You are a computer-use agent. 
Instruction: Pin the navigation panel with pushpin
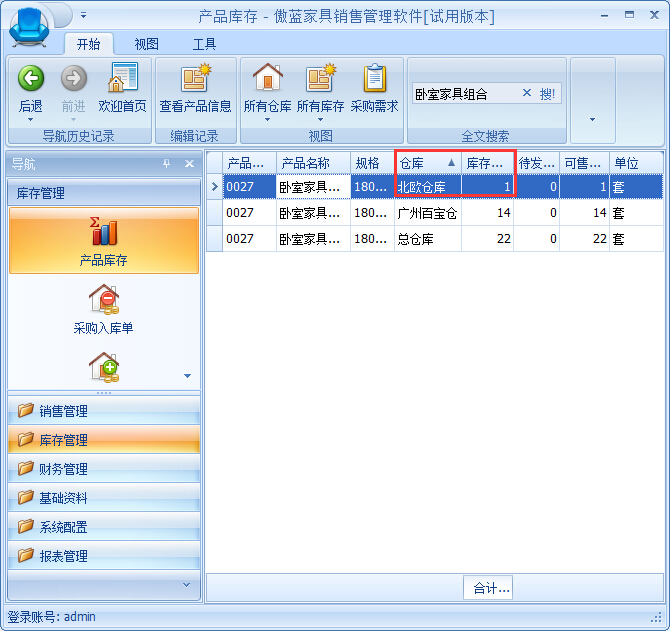(167, 164)
